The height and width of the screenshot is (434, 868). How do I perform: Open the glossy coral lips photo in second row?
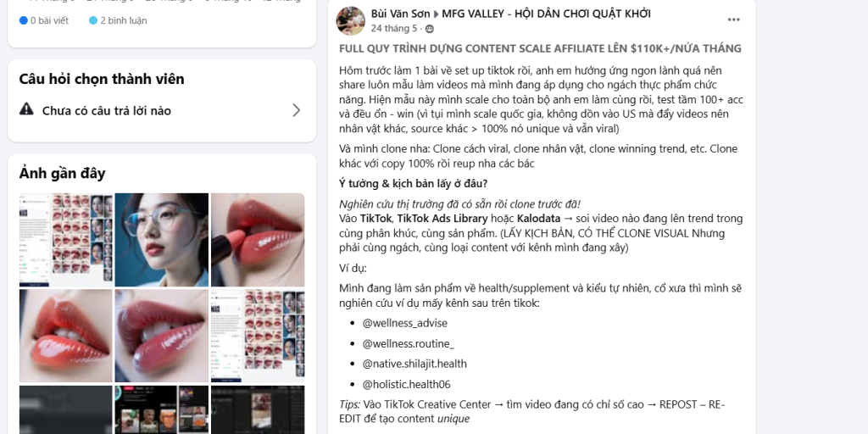click(x=66, y=336)
